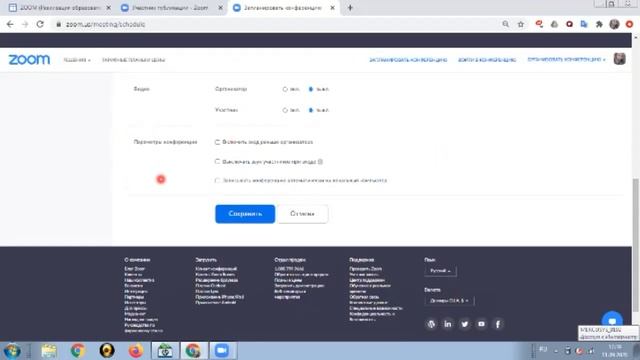The image size is (640, 360).
Task: Open the blue chat help bubble
Action: [612, 320]
